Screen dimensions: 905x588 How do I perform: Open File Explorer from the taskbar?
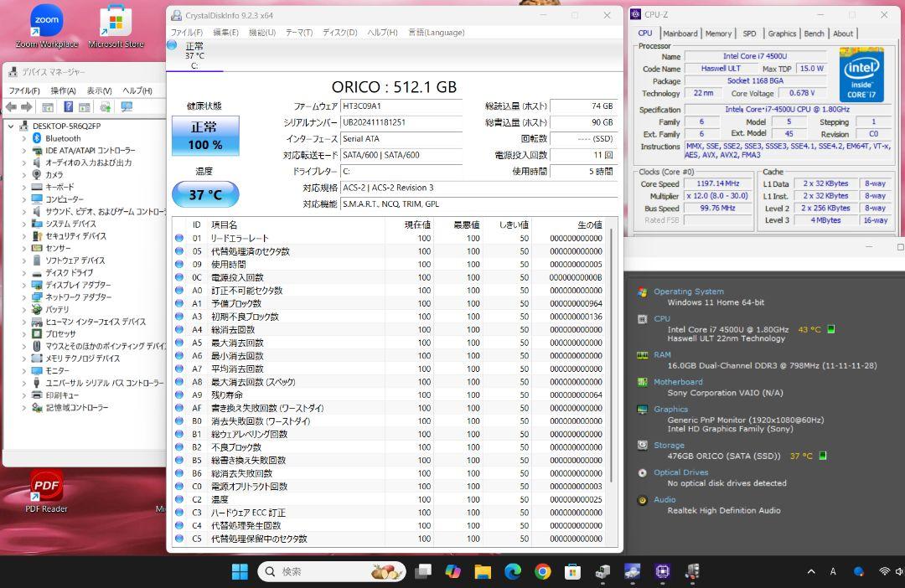(x=484, y=571)
